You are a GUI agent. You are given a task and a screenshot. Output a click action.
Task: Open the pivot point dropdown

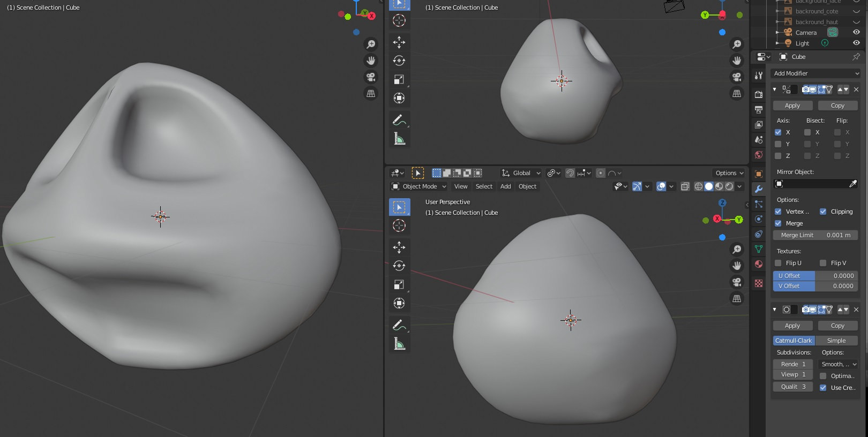(553, 173)
